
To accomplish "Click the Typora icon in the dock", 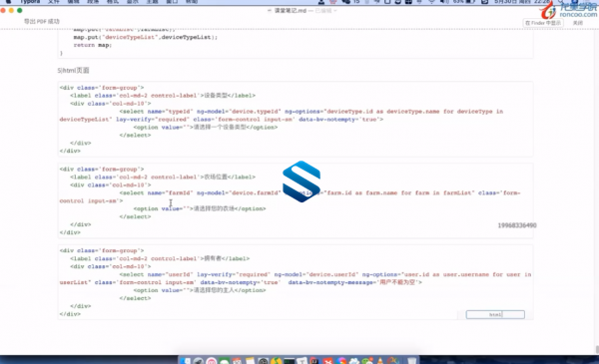I will click(302, 361).
